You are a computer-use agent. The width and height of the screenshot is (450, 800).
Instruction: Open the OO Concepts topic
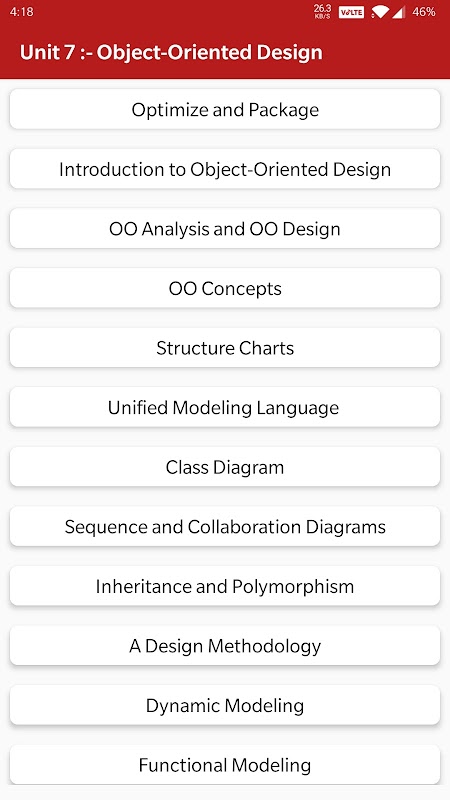pos(225,288)
